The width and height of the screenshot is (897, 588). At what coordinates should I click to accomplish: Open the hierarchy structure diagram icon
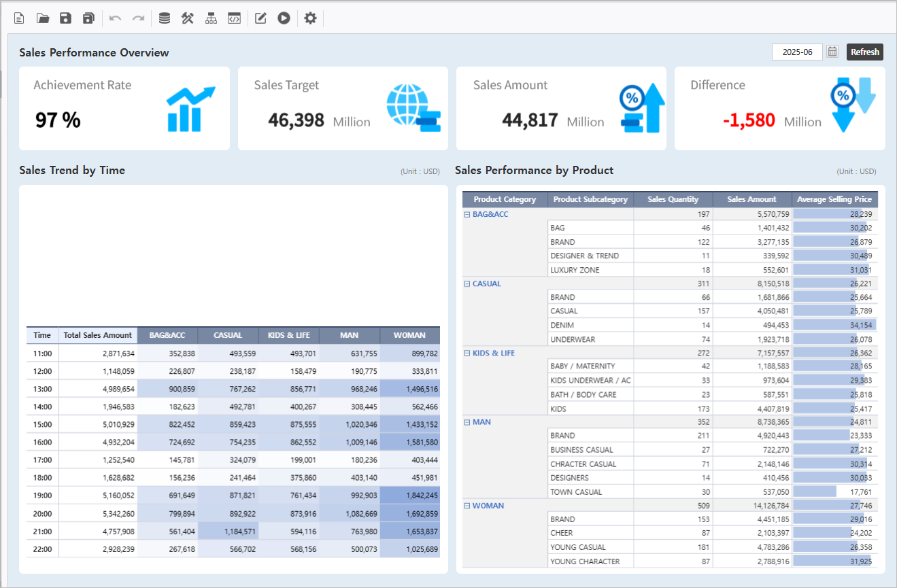coord(211,18)
